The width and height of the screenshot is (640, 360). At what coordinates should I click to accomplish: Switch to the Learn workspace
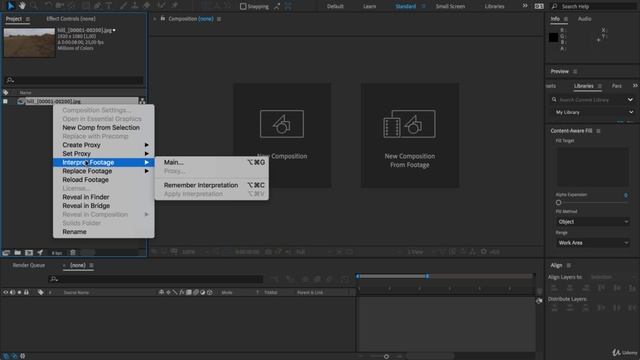[369, 6]
